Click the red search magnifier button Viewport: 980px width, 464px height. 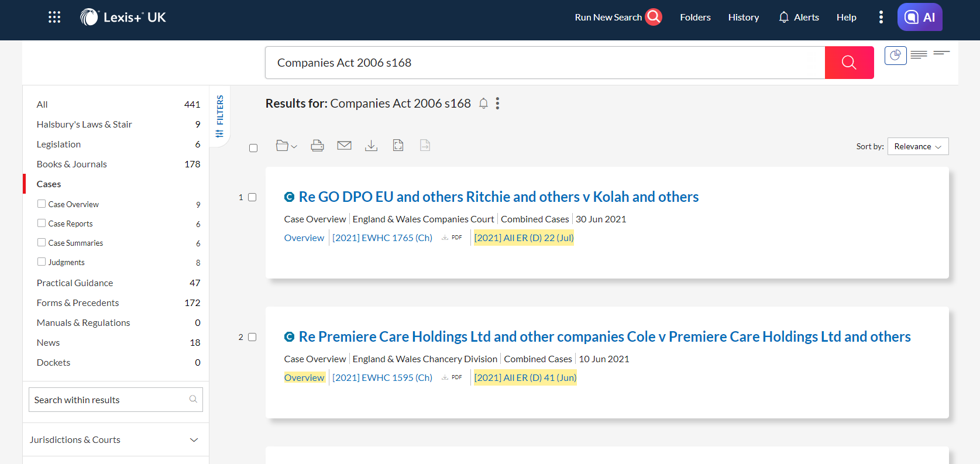point(849,63)
